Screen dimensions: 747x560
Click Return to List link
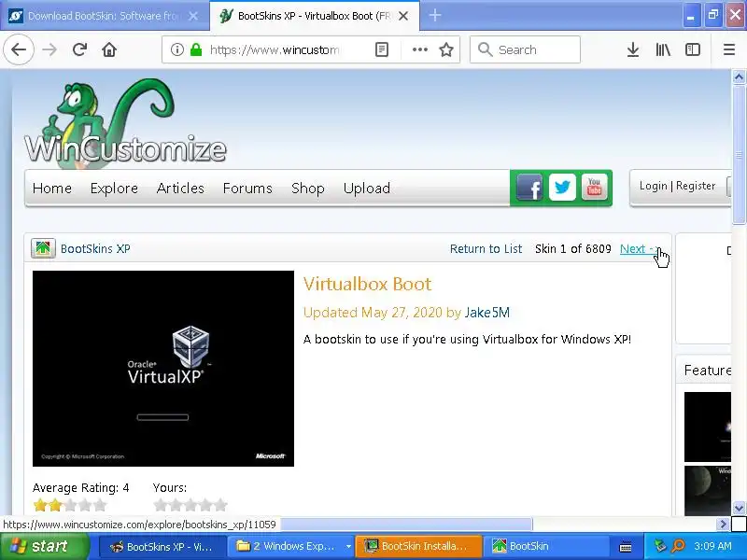tap(486, 248)
